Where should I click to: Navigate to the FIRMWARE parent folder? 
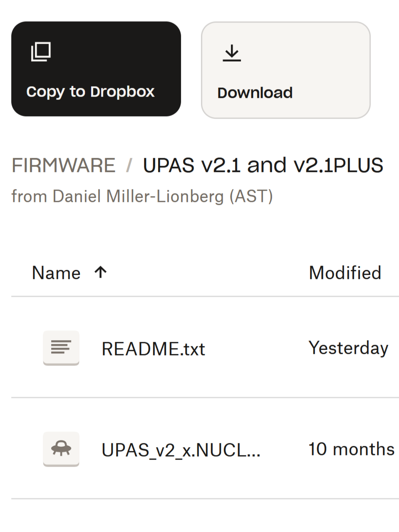pos(63,165)
